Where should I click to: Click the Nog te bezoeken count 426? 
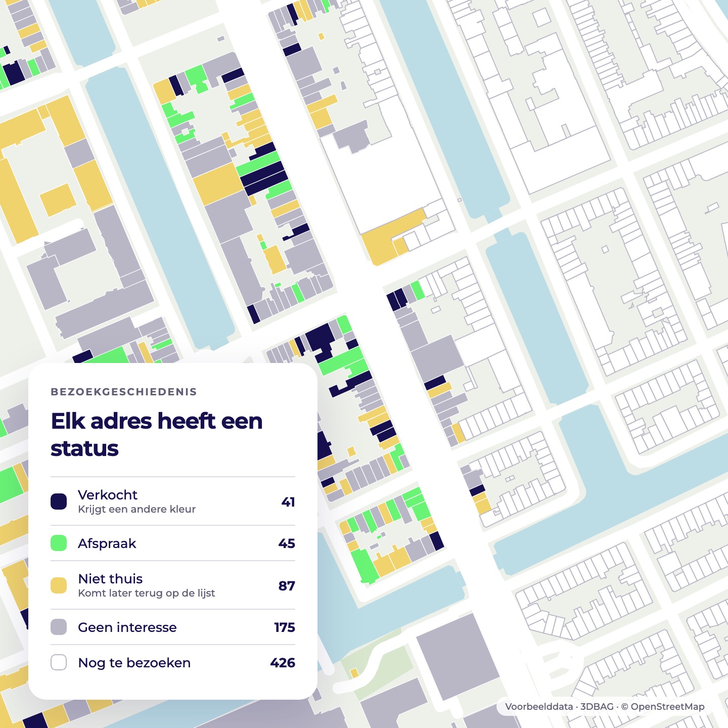(x=283, y=663)
